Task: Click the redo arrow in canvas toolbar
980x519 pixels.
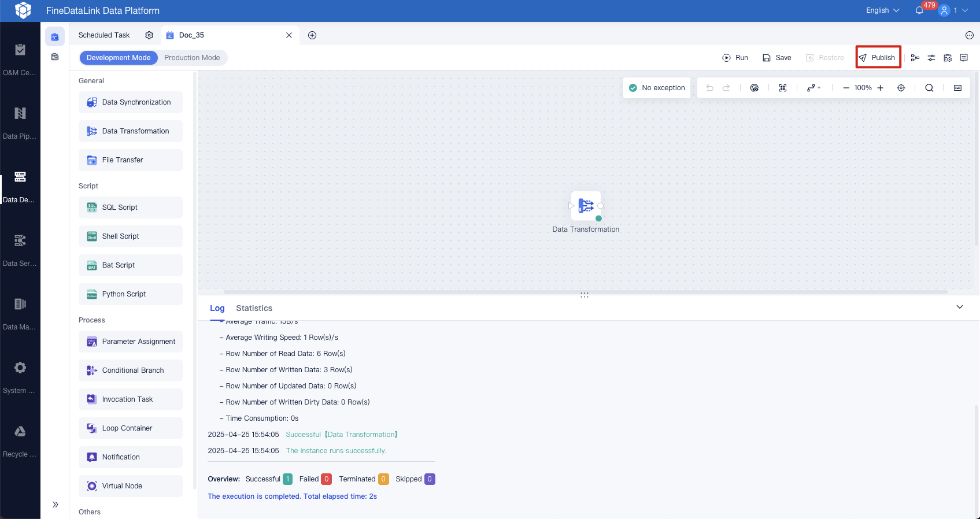Action: click(x=726, y=88)
